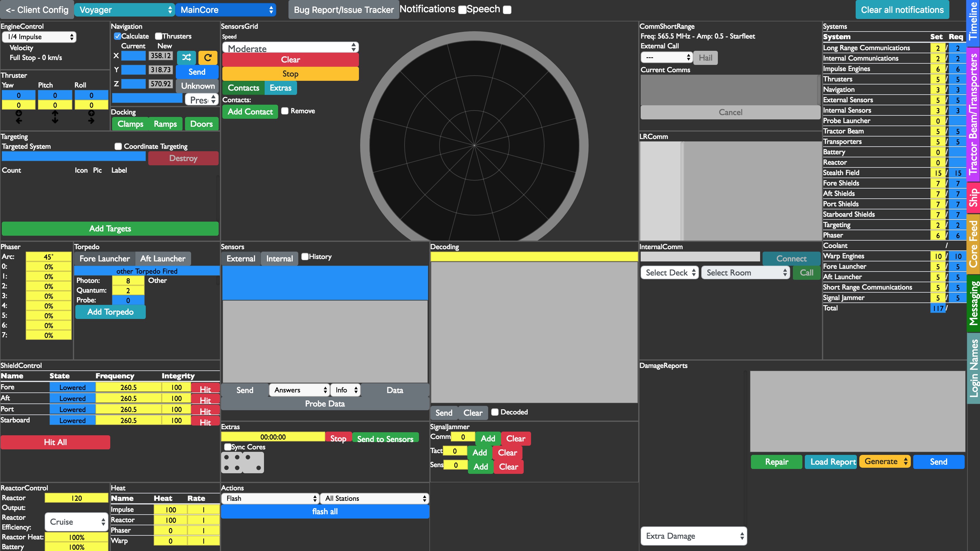Screen dimensions: 980x551
Task: Click the Yaw left arrow icon
Action: [x=19, y=121]
